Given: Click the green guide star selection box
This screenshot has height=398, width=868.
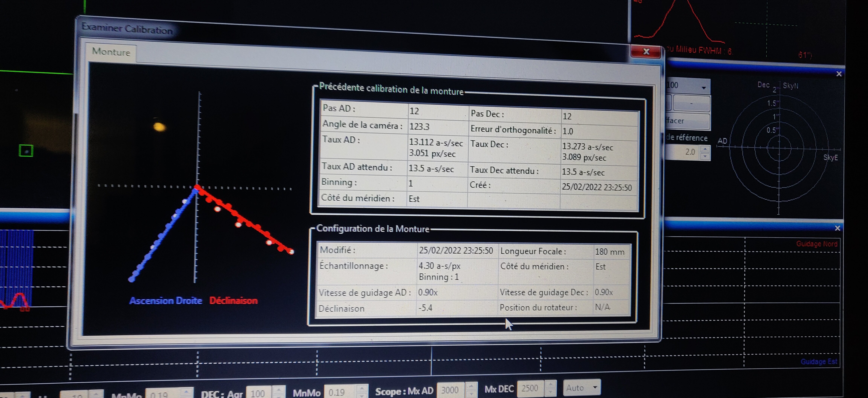Looking at the screenshot, I should [26, 151].
